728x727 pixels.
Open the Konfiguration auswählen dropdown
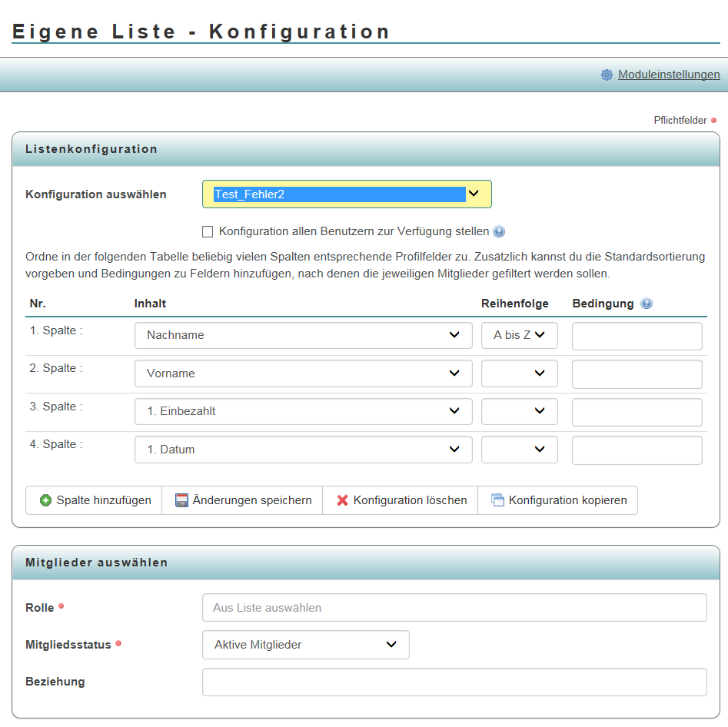[x=347, y=194]
